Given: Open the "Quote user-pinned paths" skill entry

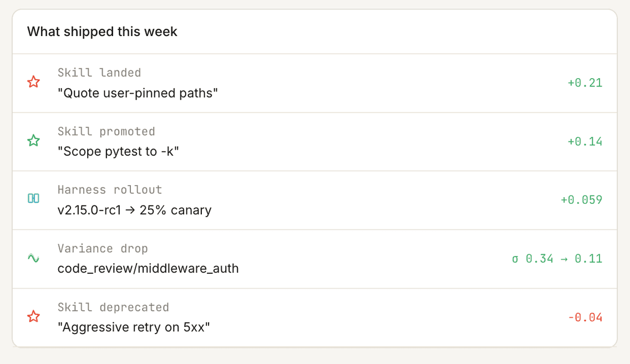Looking at the screenshot, I should point(138,93).
